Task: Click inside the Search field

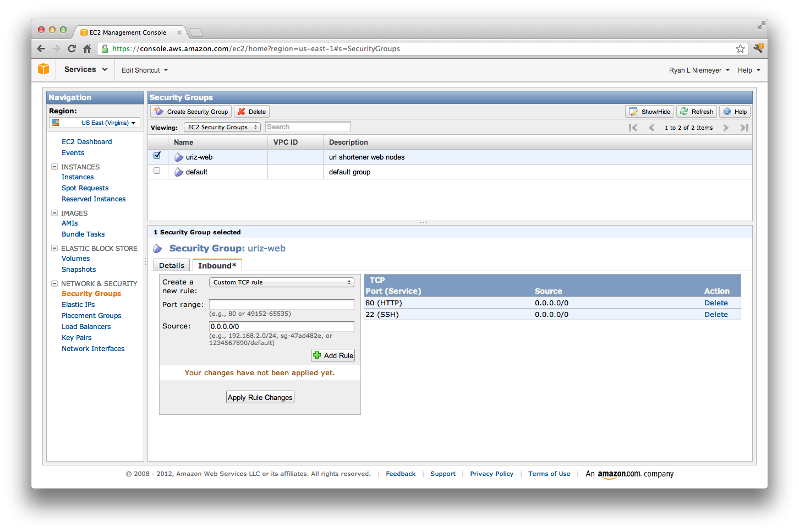Action: [x=308, y=127]
